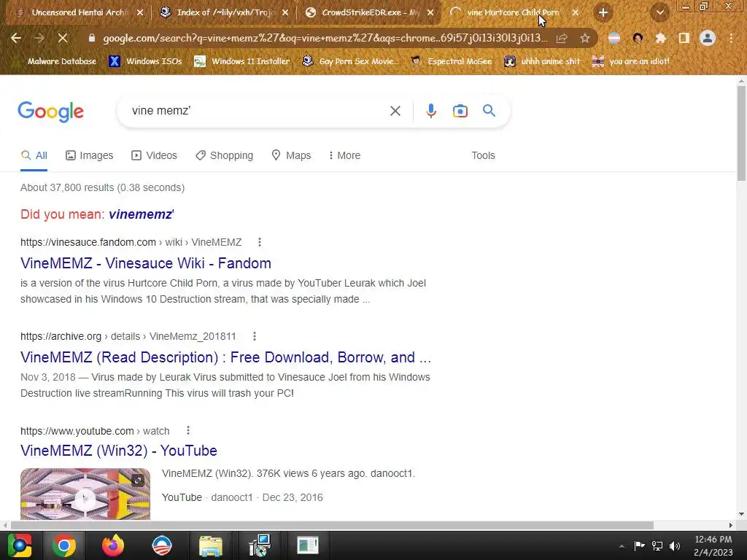Screen dimensions: 747x560
Task: View site information via the lock icon
Action: (x=92, y=38)
